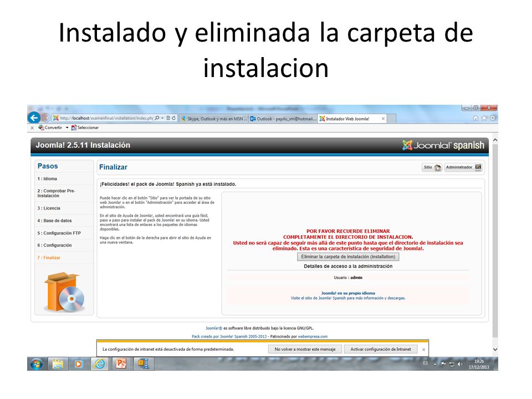Click the ES language indicator in tray
532x399 pixels.
(425, 363)
